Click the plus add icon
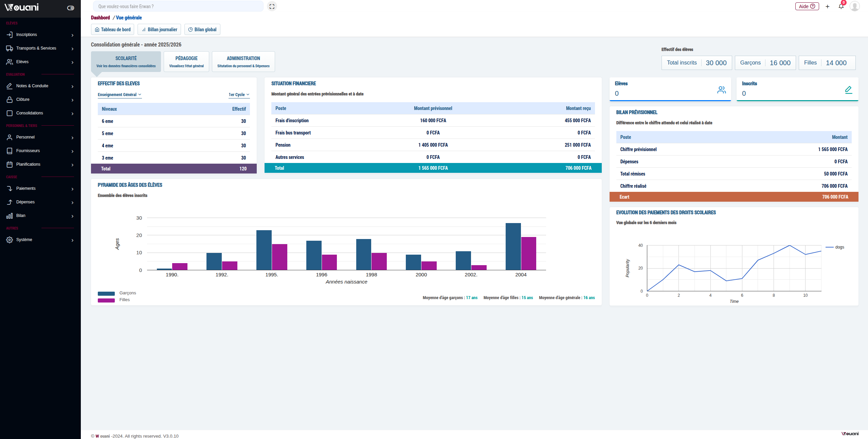Screen dimensions: 868x439 pos(828,6)
